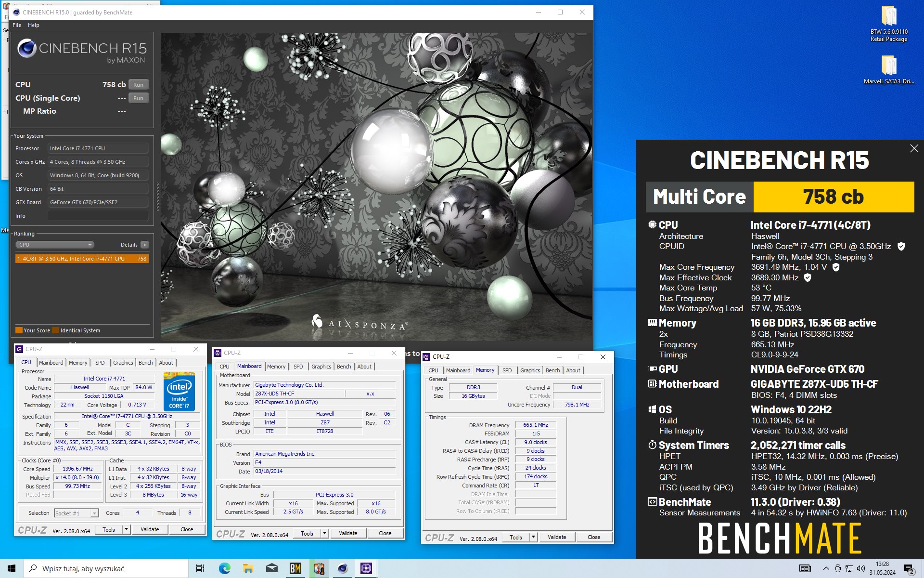Open Memory tab in first CPU-Z window
The height and width of the screenshot is (578, 924).
[x=78, y=363]
